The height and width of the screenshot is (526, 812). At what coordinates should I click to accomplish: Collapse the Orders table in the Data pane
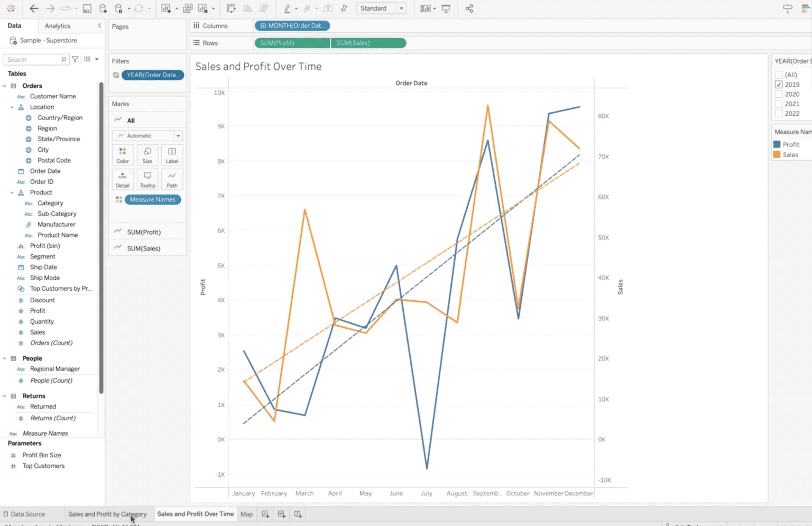(5, 85)
